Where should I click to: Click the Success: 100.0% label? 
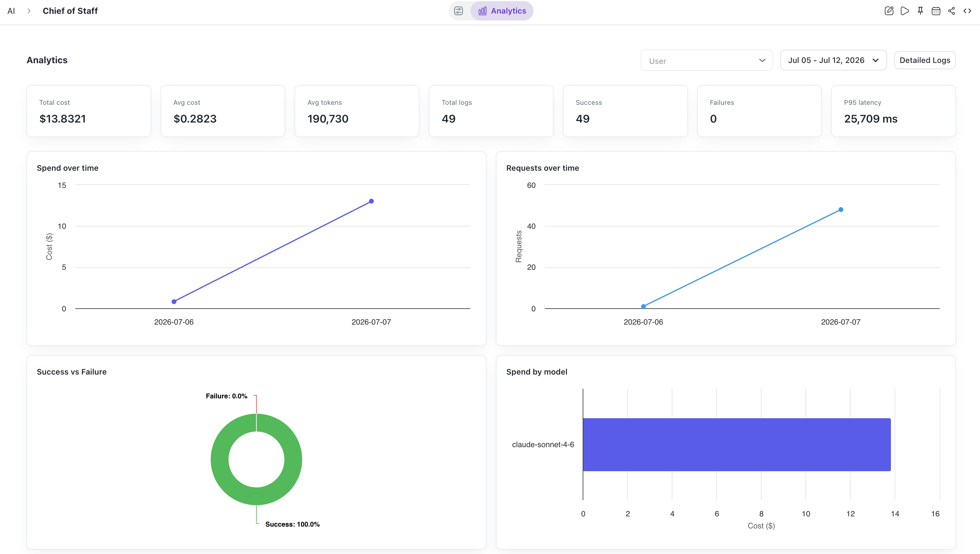tap(292, 524)
